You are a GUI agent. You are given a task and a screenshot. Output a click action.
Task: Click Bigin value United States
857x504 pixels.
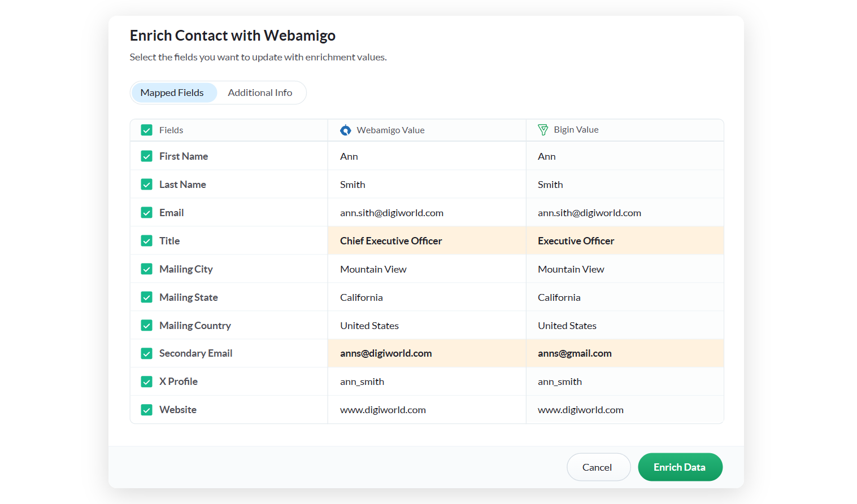coord(567,326)
